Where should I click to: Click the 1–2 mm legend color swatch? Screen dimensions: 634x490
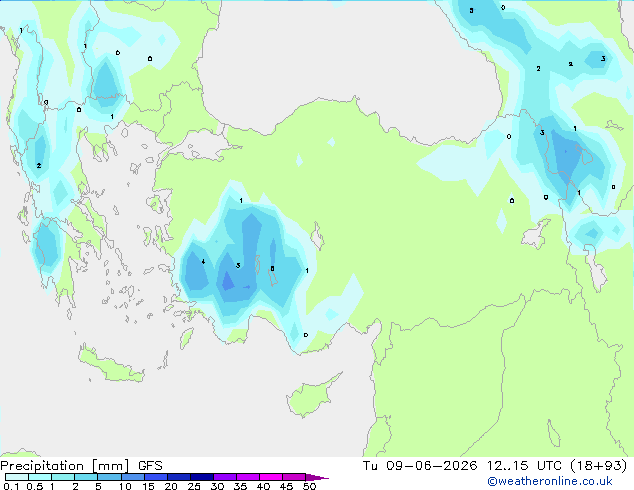63,477
